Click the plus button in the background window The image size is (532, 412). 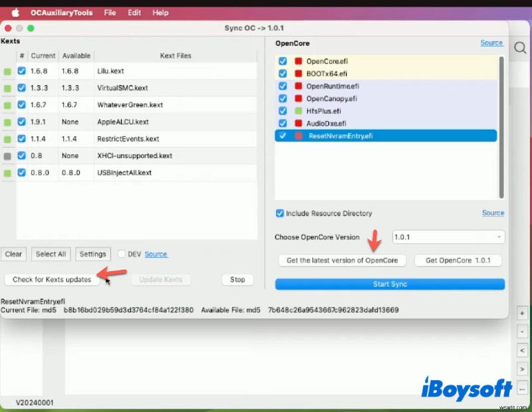(522, 314)
